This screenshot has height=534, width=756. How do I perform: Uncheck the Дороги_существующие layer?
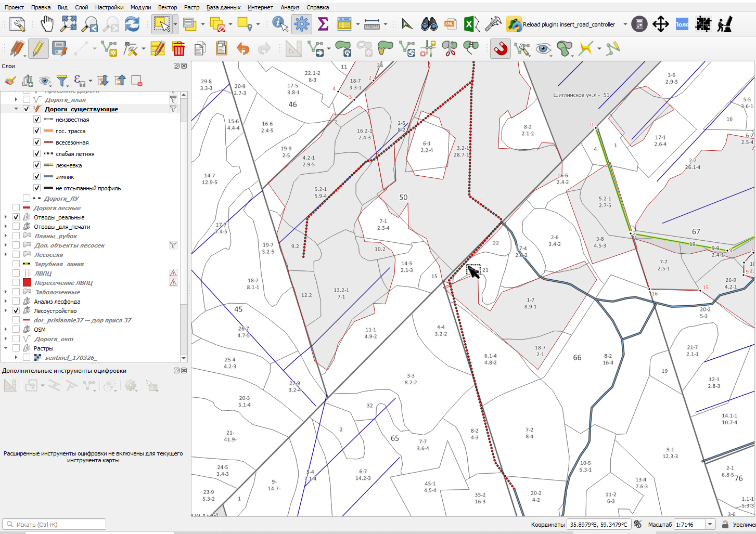pyautogui.click(x=27, y=109)
